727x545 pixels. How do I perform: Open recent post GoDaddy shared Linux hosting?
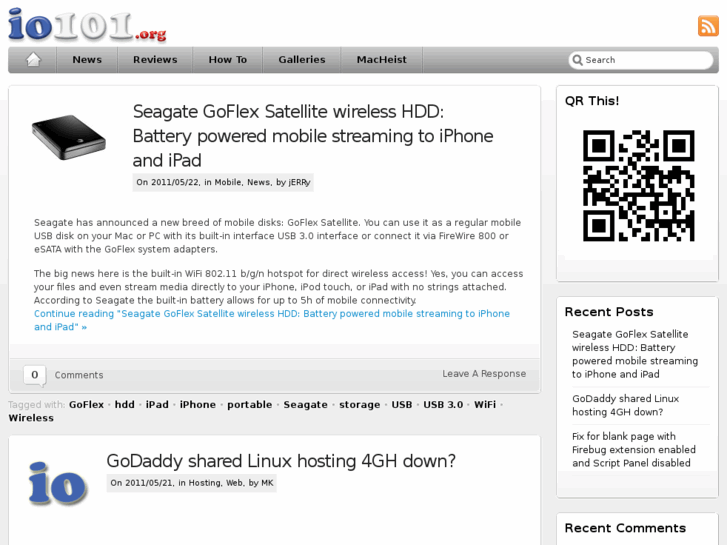[x=625, y=405]
